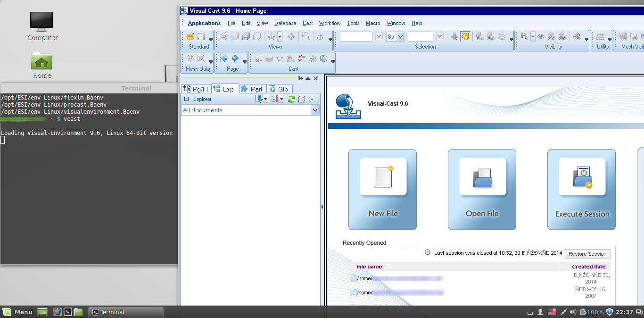The width and height of the screenshot is (644, 318).
Task: Click the plus cursor selection icon
Action: point(454,36)
